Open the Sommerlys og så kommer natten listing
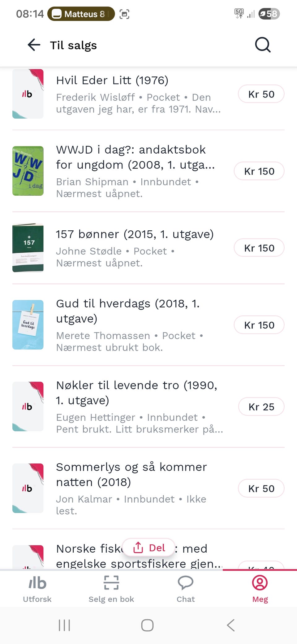 coord(148,488)
